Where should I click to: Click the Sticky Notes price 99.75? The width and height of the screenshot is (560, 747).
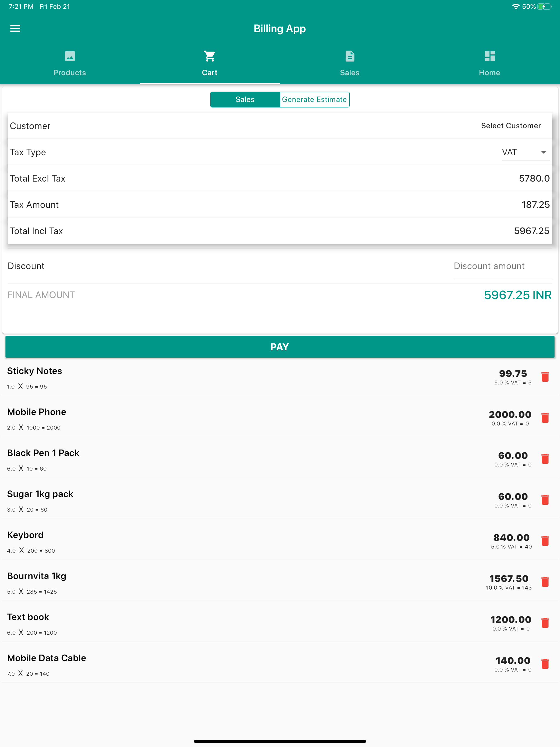click(x=513, y=373)
